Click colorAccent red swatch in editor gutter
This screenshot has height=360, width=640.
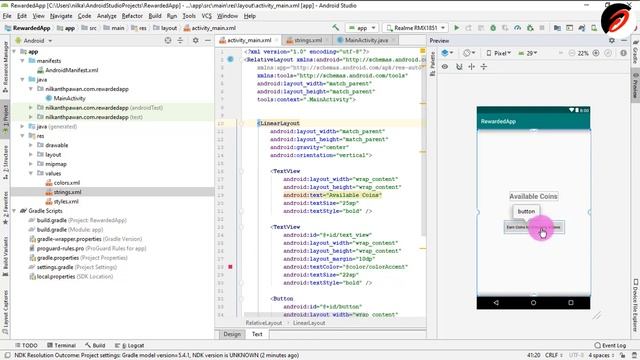coord(230,267)
